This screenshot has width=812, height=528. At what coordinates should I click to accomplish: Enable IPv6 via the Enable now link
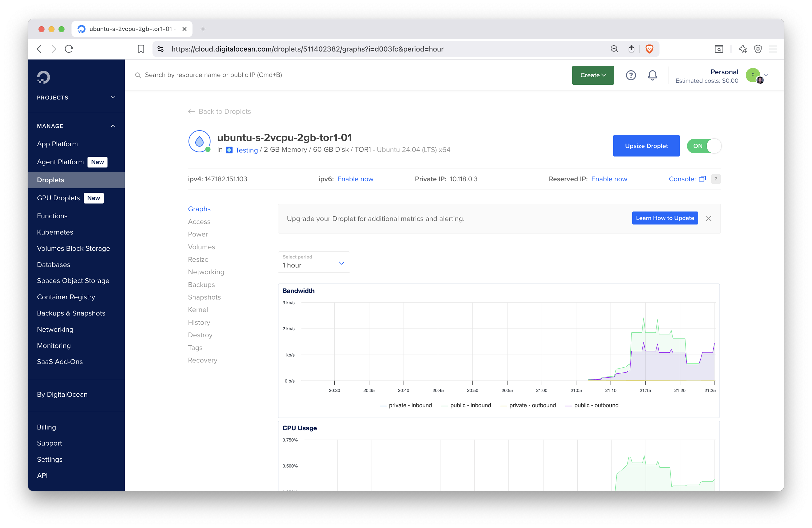click(x=355, y=179)
